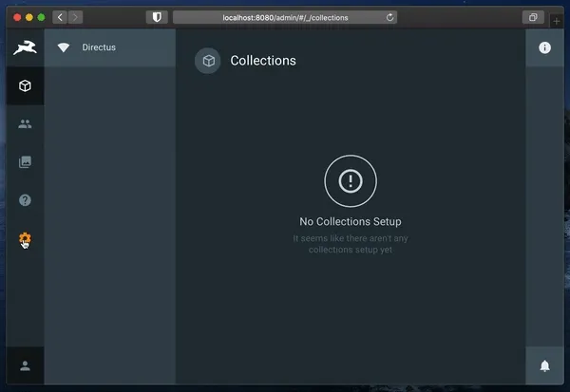Open the Collections module cube icon in sidebar
The width and height of the screenshot is (570, 392).
tap(25, 85)
